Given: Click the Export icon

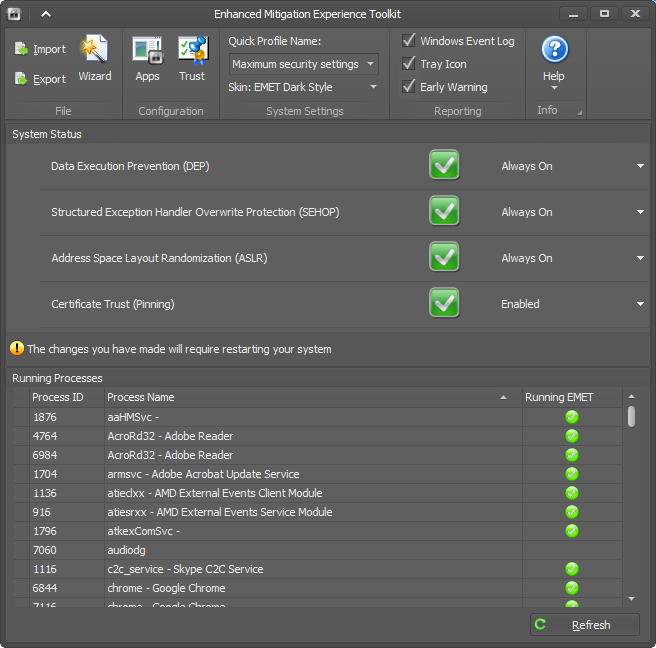Looking at the screenshot, I should [20, 79].
